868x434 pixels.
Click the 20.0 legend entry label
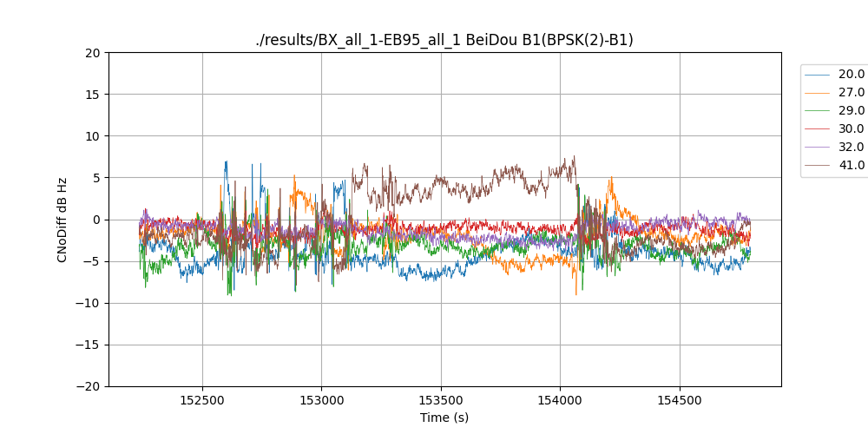pyautogui.click(x=851, y=74)
